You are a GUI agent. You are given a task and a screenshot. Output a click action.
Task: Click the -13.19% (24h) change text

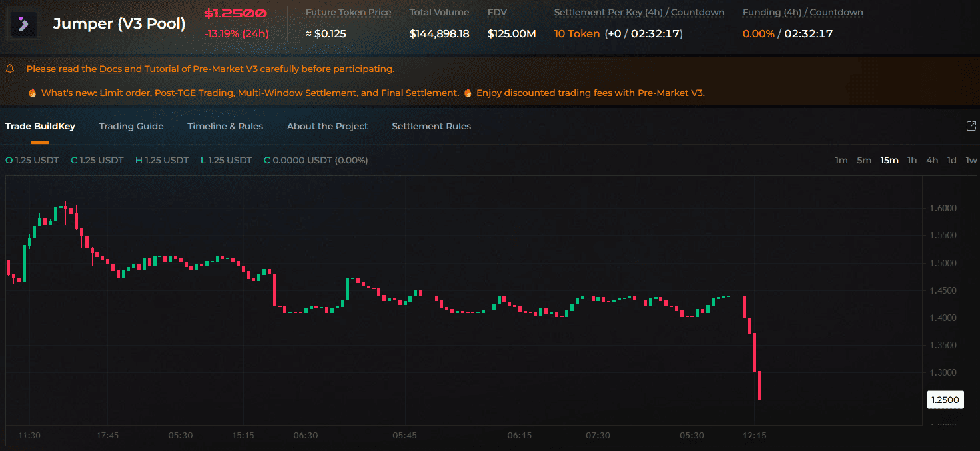pos(237,33)
